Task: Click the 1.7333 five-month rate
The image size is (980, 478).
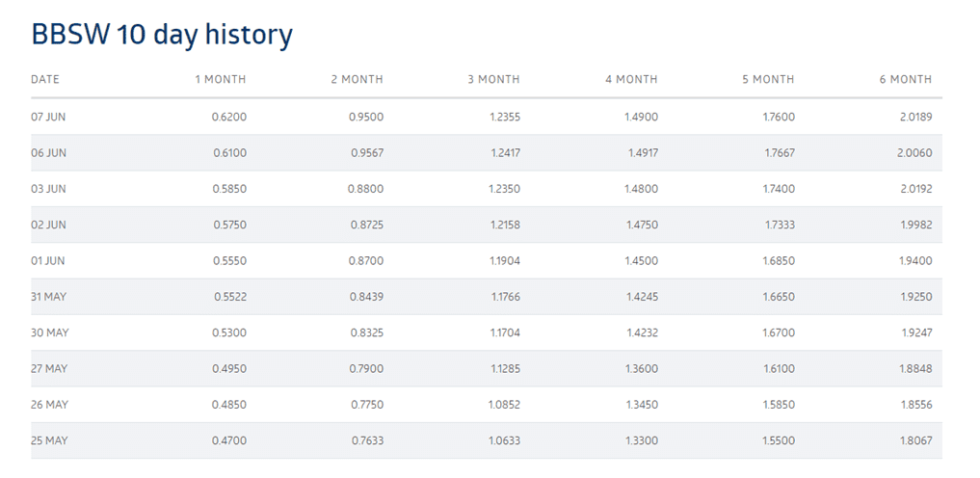Action: click(780, 225)
